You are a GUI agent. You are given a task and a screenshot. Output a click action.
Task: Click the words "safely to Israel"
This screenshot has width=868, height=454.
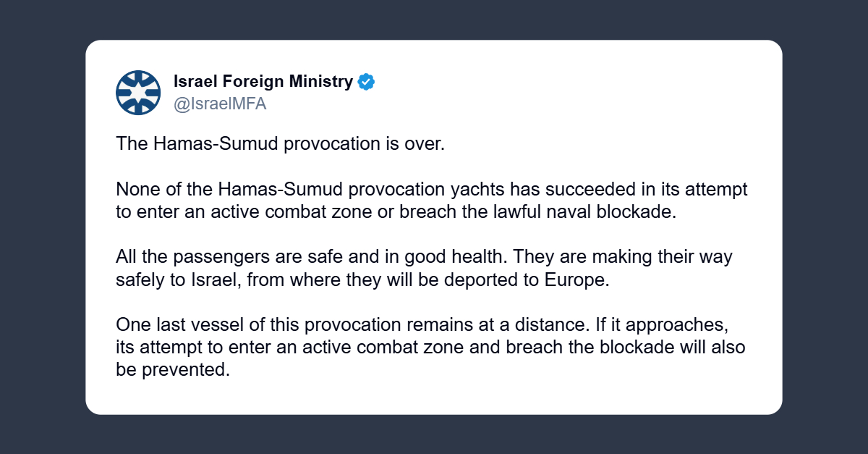[x=176, y=280]
